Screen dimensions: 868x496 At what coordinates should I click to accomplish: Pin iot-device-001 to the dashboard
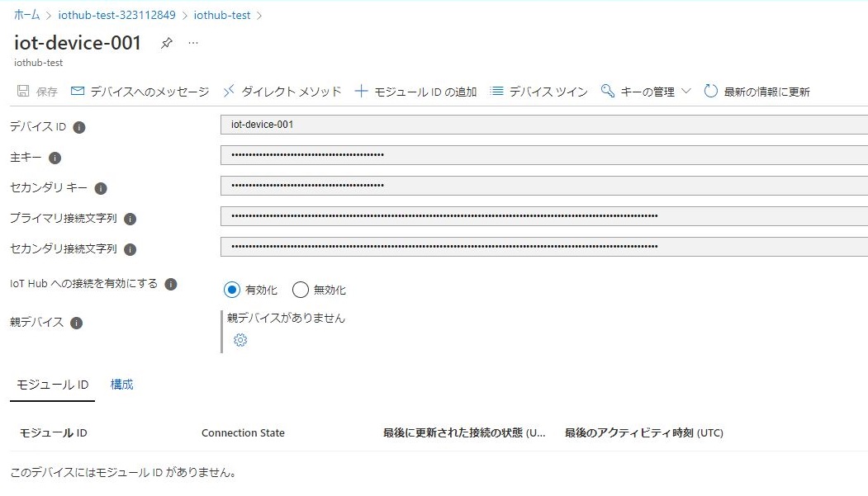[x=166, y=43]
